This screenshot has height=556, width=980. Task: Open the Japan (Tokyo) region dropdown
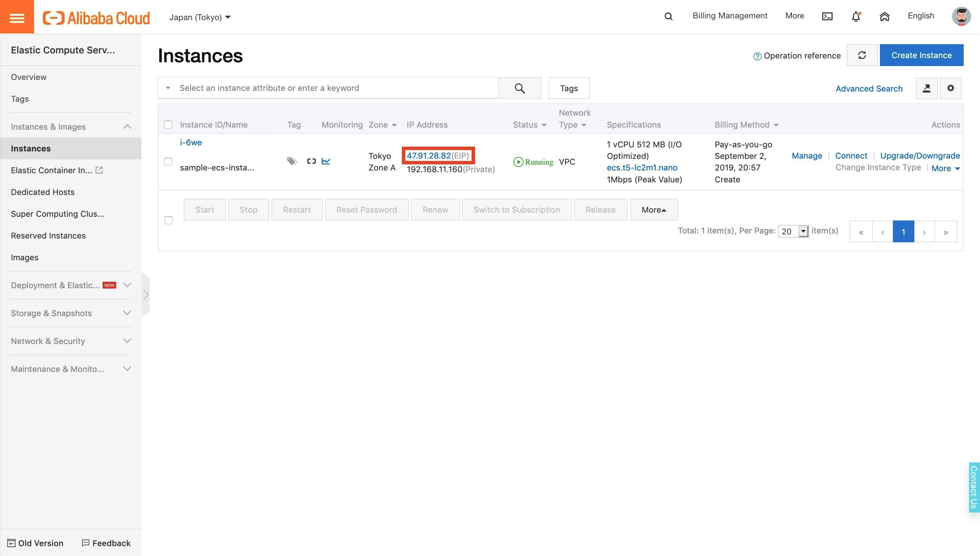pos(200,17)
